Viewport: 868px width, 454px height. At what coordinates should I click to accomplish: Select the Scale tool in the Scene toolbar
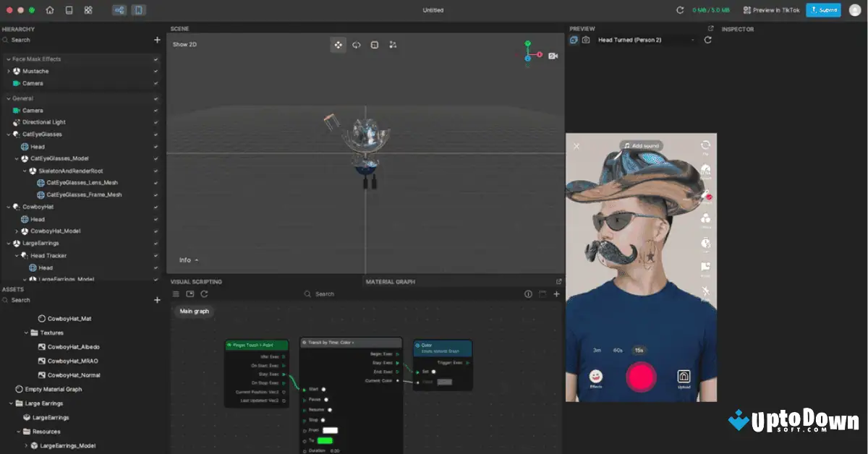[374, 44]
